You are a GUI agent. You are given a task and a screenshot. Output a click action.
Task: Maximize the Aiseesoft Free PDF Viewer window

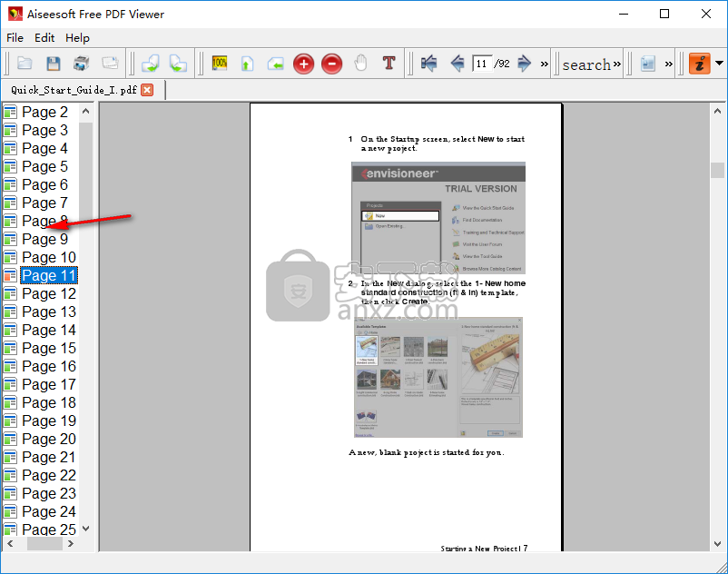click(664, 14)
